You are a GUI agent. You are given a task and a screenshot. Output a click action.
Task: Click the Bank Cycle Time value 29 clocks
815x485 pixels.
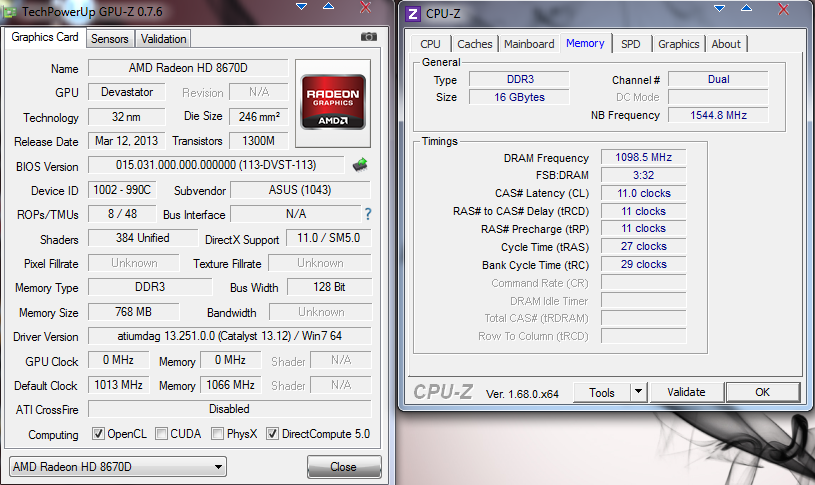pos(643,264)
